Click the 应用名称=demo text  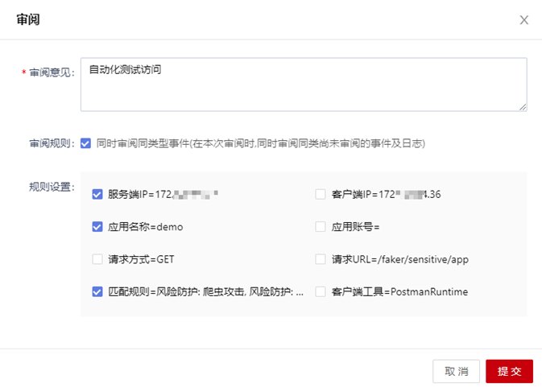pyautogui.click(x=146, y=227)
